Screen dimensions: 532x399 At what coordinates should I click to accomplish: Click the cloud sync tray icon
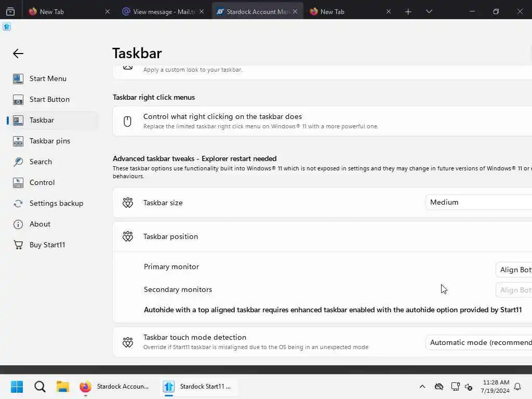(x=439, y=387)
